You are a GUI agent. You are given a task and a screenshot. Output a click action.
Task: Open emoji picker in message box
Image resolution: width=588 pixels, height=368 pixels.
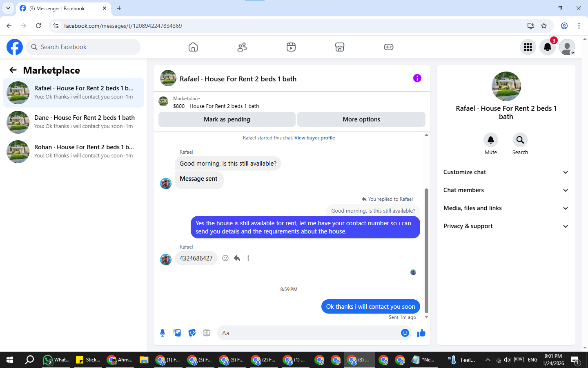[x=405, y=333]
